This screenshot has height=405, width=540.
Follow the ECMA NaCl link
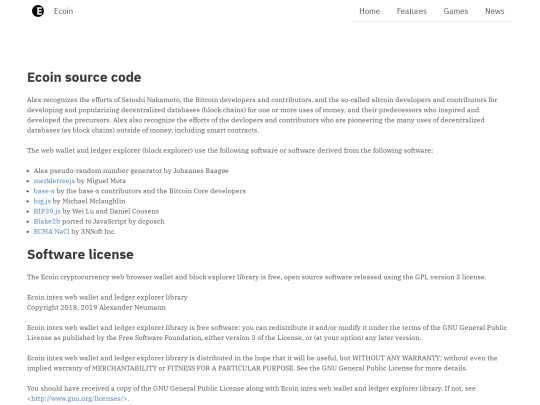(51, 231)
